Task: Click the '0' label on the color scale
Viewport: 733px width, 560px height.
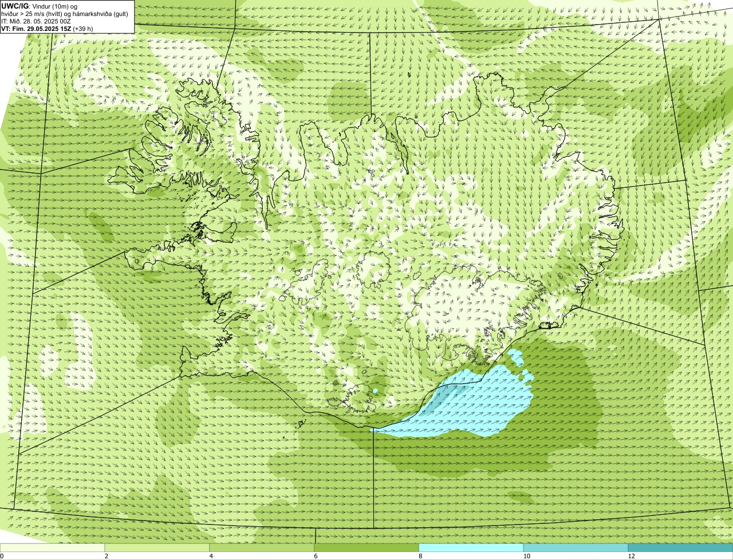Action: (2, 556)
